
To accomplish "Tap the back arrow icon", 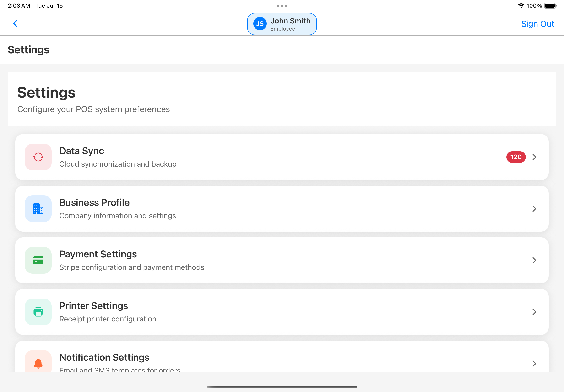I will pos(15,24).
